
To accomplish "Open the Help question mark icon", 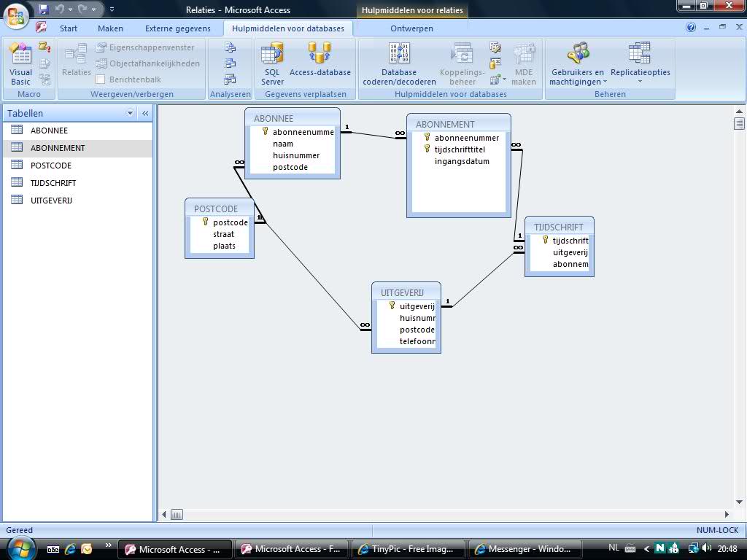I will (x=691, y=28).
